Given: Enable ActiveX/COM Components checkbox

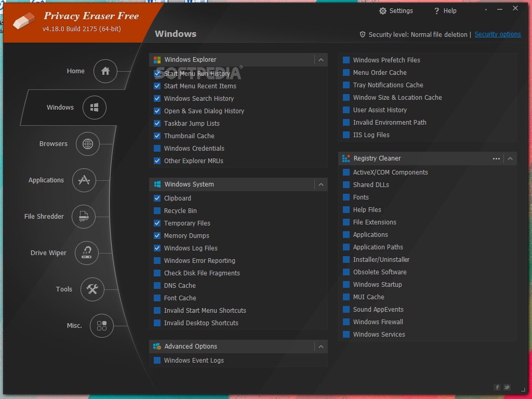Looking at the screenshot, I should tap(346, 172).
